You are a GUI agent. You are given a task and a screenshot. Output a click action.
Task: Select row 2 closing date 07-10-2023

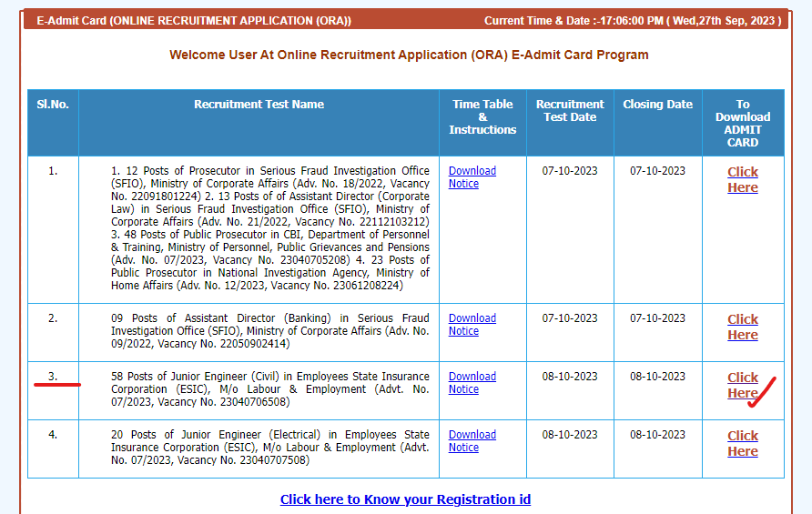click(x=657, y=318)
